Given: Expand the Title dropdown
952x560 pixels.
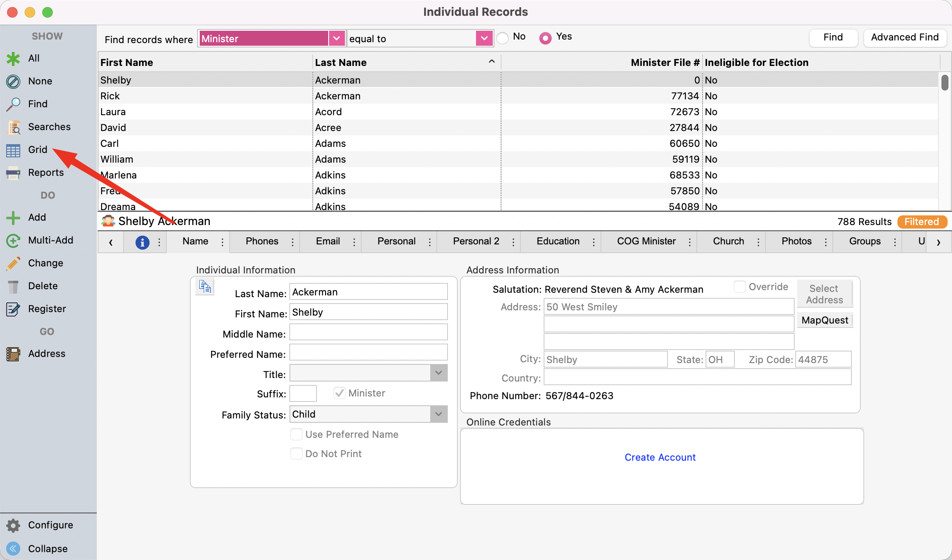Looking at the screenshot, I should pos(439,373).
